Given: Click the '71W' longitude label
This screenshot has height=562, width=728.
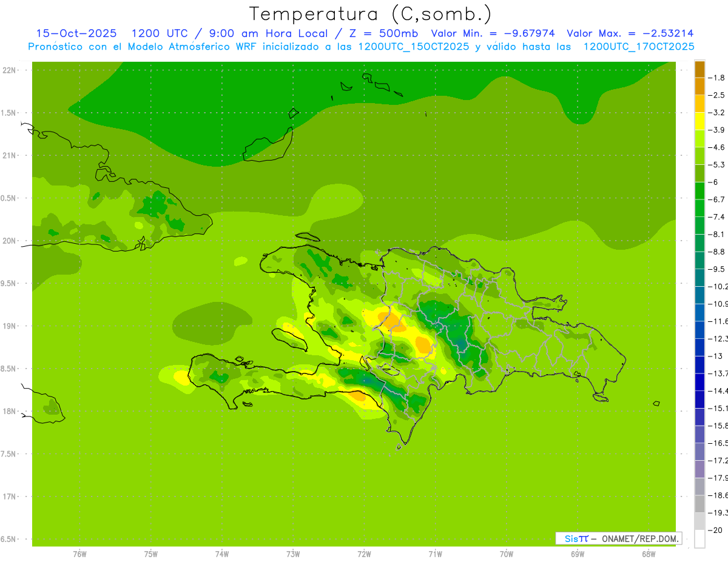Looking at the screenshot, I should tap(435, 554).
